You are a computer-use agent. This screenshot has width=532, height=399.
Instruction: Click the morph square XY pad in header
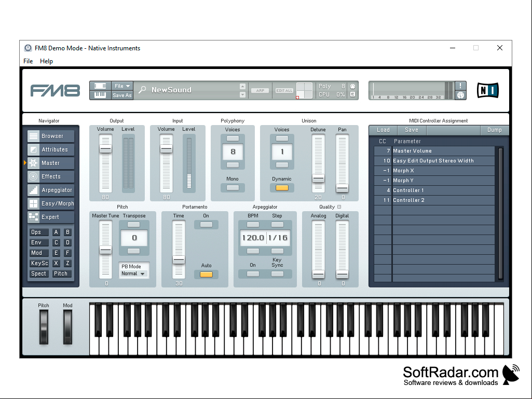point(304,91)
